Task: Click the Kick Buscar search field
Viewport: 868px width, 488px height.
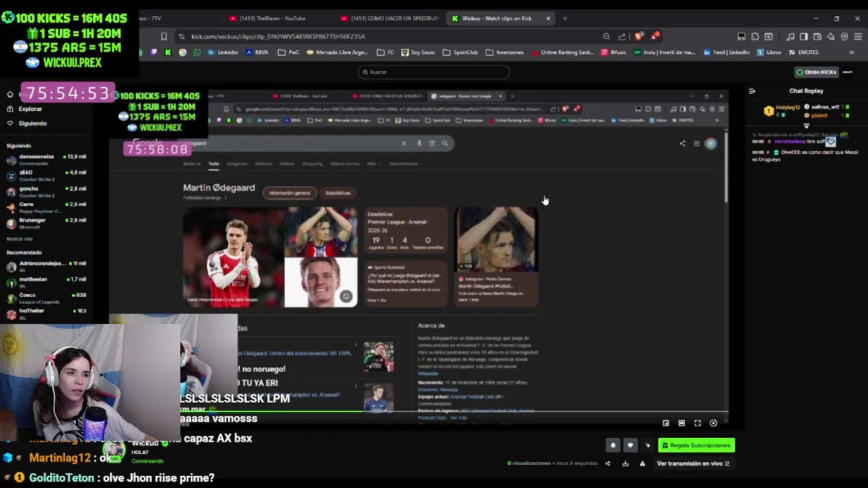Action: [433, 72]
